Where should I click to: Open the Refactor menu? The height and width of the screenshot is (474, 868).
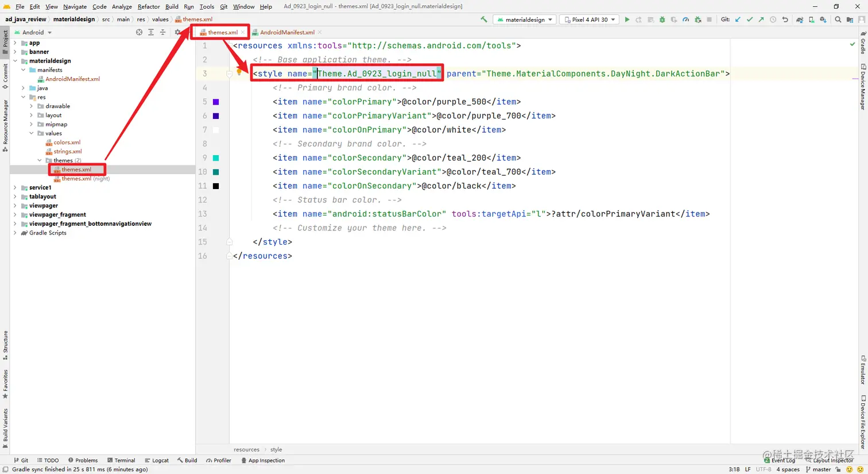click(149, 6)
